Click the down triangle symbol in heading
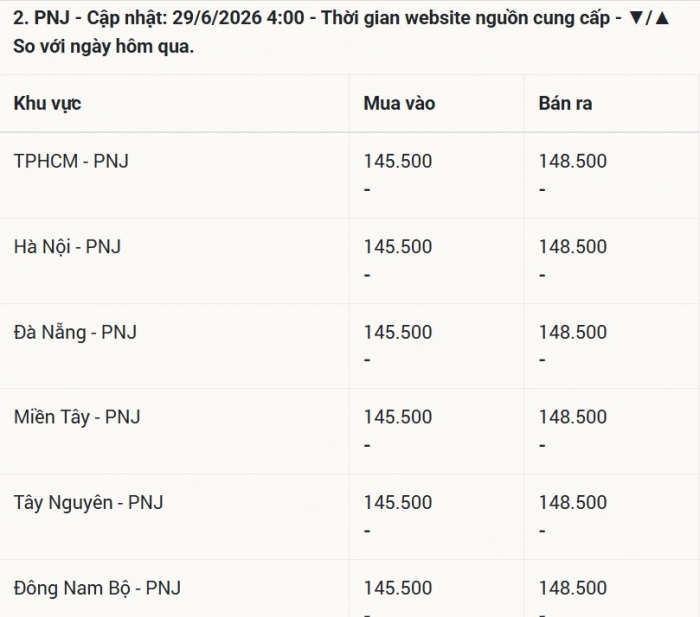The width and height of the screenshot is (700, 617). click(636, 18)
